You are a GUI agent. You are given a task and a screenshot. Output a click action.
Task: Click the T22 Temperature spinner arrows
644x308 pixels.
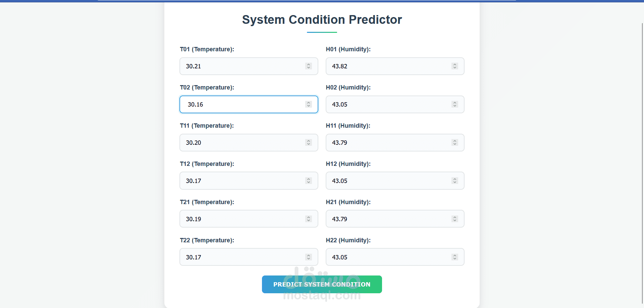tap(309, 257)
